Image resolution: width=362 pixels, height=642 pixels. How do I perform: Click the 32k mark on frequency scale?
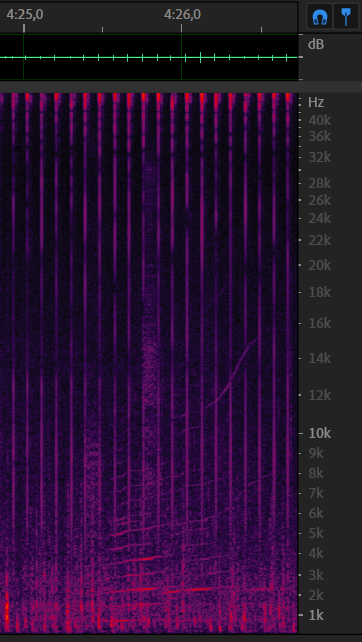coord(320,157)
